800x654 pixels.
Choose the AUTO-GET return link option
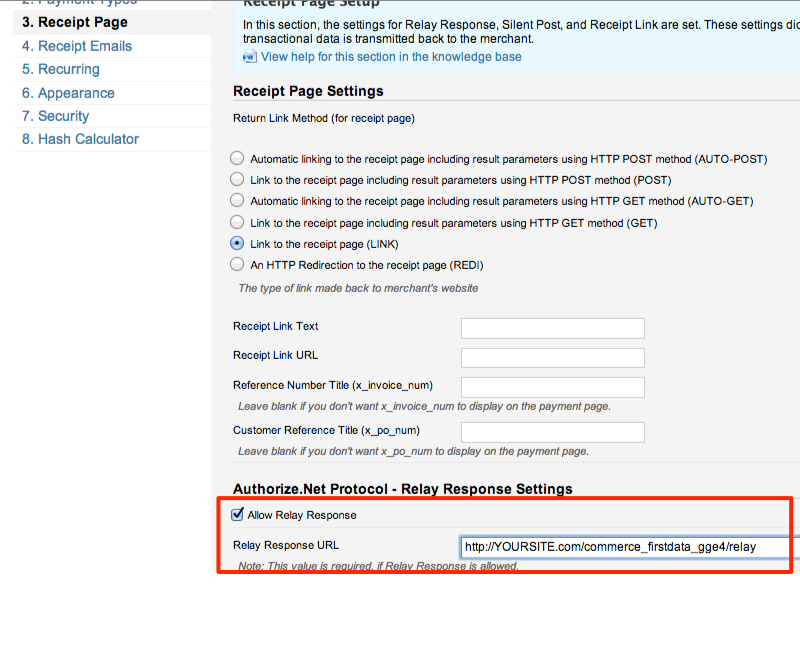click(x=237, y=201)
